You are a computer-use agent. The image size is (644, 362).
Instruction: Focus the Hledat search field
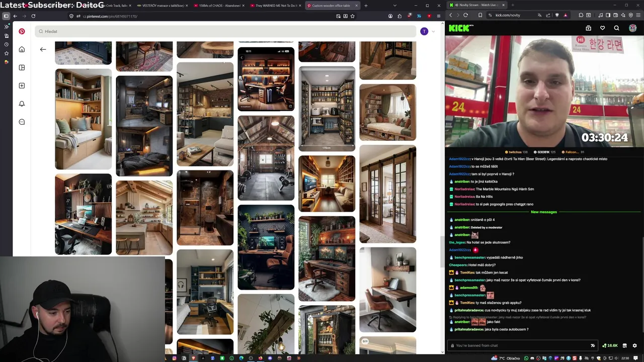point(225,31)
